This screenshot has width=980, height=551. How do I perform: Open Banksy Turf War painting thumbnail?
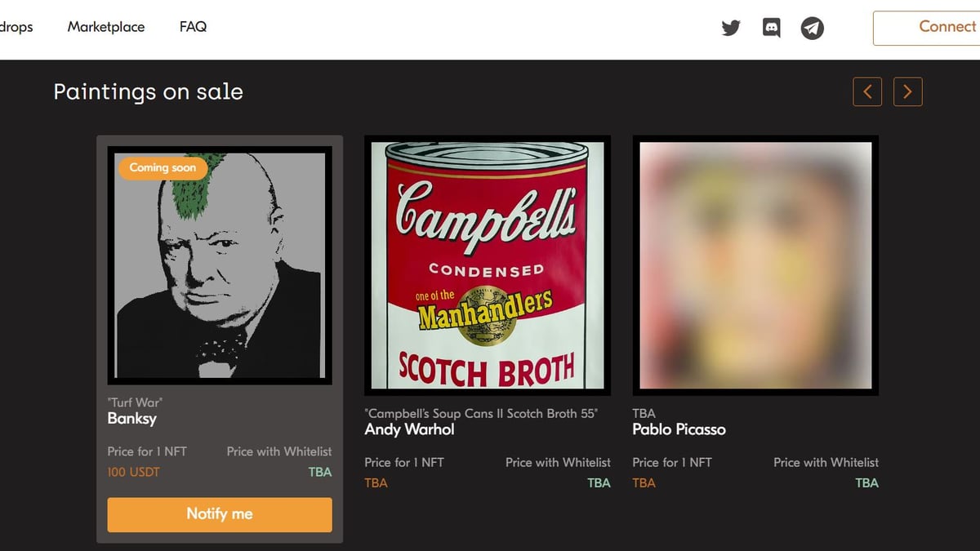pos(220,269)
